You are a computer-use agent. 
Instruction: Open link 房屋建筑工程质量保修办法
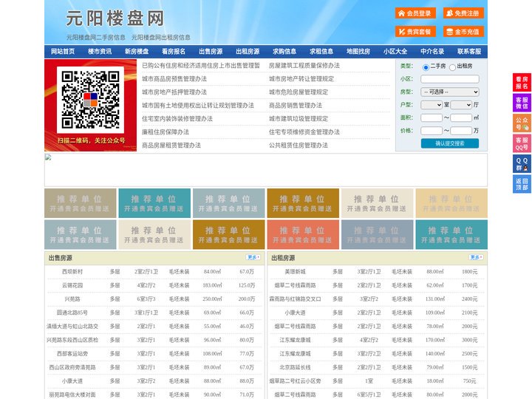[x=304, y=66]
